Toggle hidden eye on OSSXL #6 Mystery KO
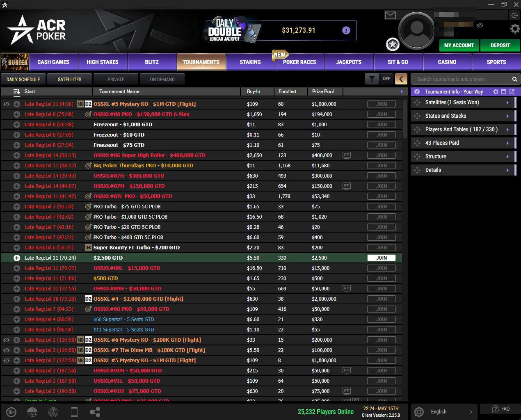Viewport: 521px width, 420px height. pyautogui.click(x=7, y=340)
